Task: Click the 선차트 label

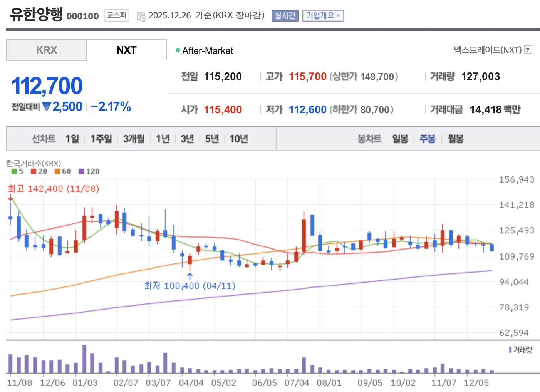Action: (x=44, y=139)
